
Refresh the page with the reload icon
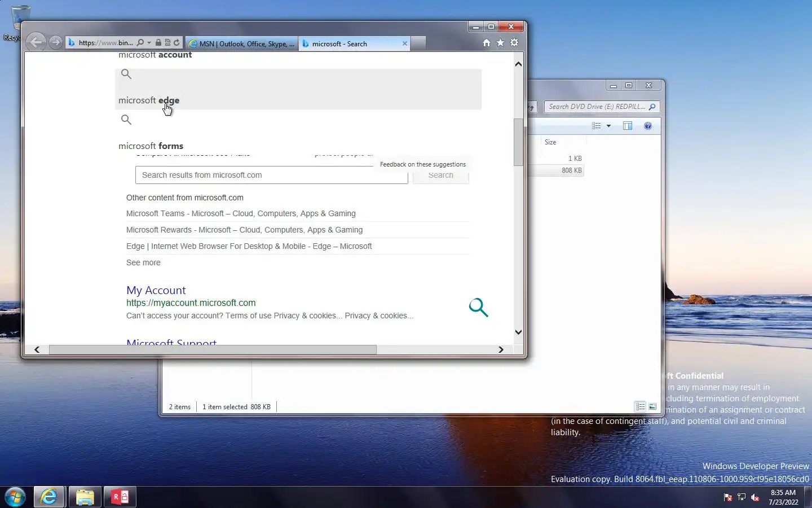pos(176,43)
